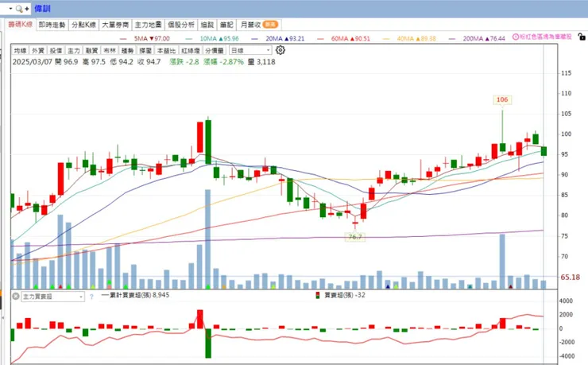Screen dimensions: 588x365
Task: Select the 大量券商 tab
Action: [x=115, y=25]
